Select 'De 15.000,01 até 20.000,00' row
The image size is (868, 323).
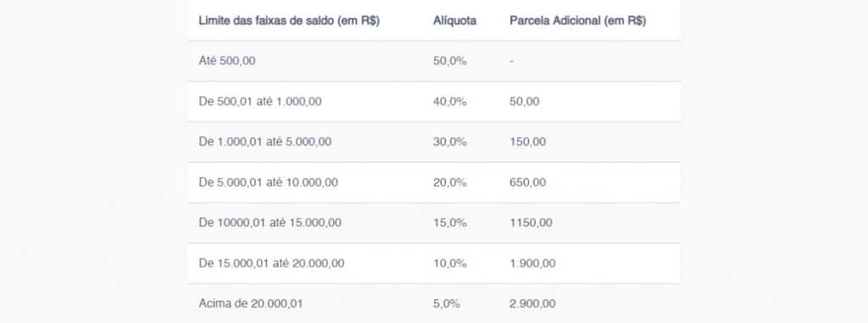pos(434,263)
